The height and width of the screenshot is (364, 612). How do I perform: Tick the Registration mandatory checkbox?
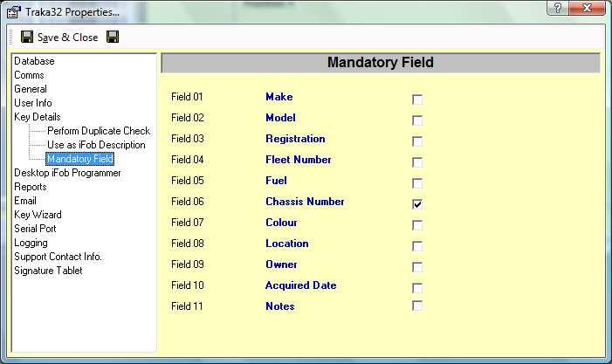coord(417,141)
